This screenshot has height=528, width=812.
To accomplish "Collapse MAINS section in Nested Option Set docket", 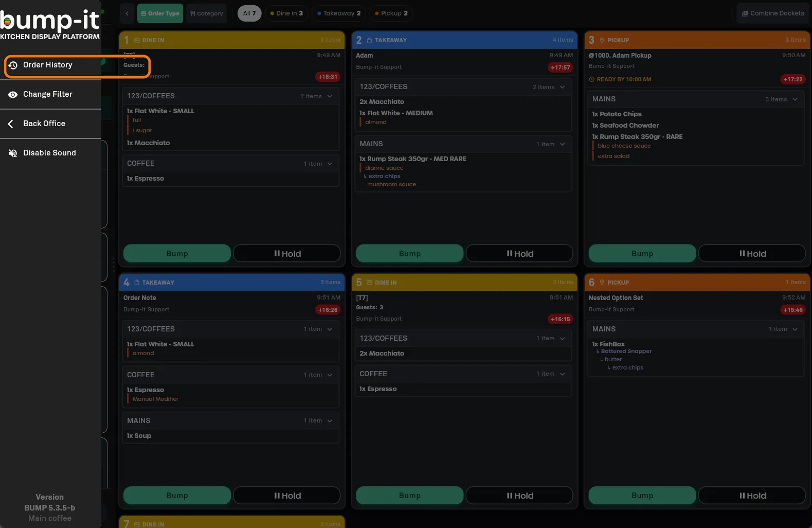I will [x=795, y=329].
